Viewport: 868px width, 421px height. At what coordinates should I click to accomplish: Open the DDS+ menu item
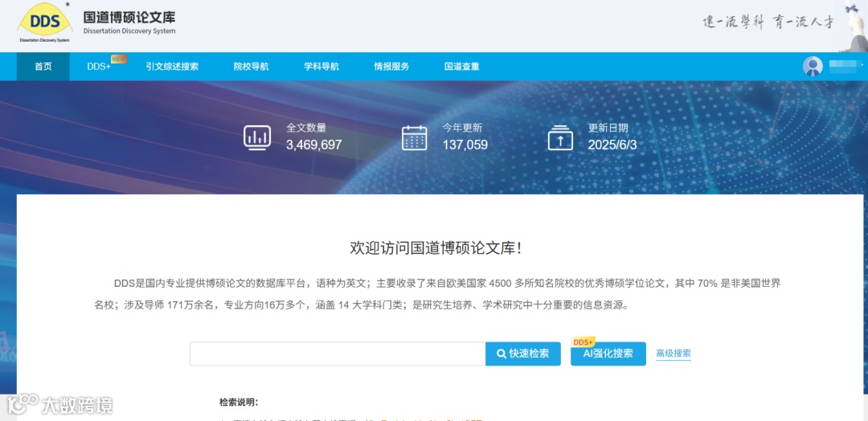point(99,67)
